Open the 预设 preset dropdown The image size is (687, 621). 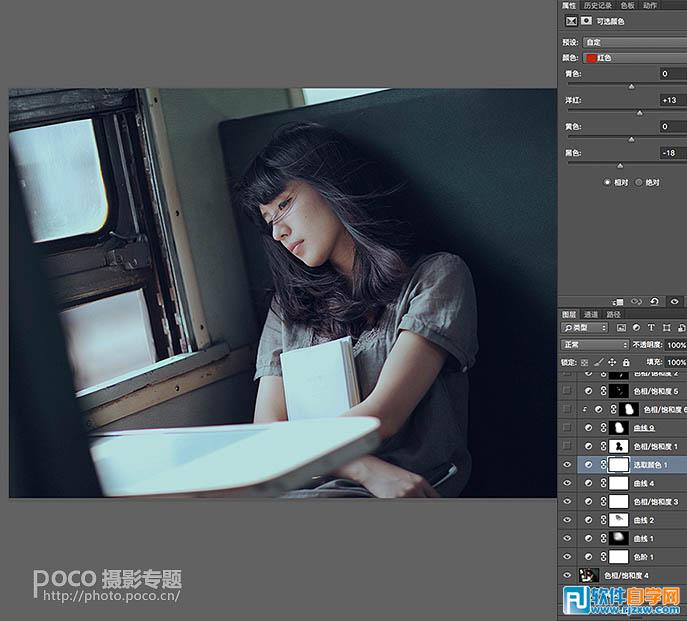pyautogui.click(x=634, y=42)
